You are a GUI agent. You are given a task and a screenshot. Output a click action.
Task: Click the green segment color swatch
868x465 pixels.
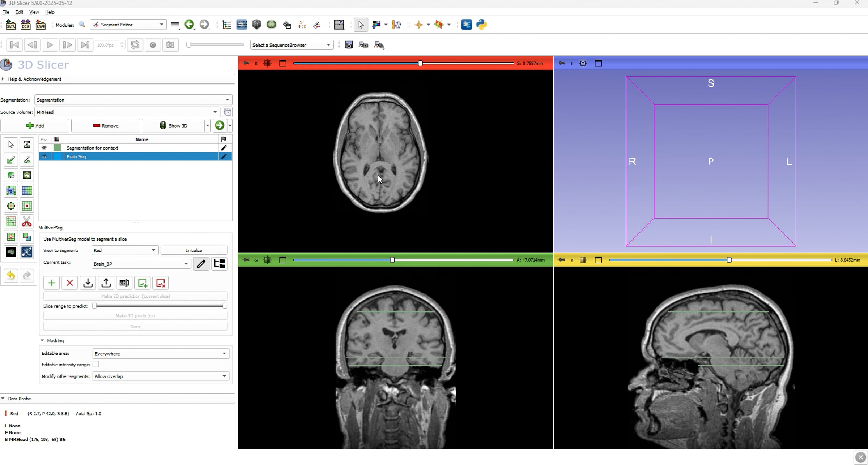coord(57,148)
